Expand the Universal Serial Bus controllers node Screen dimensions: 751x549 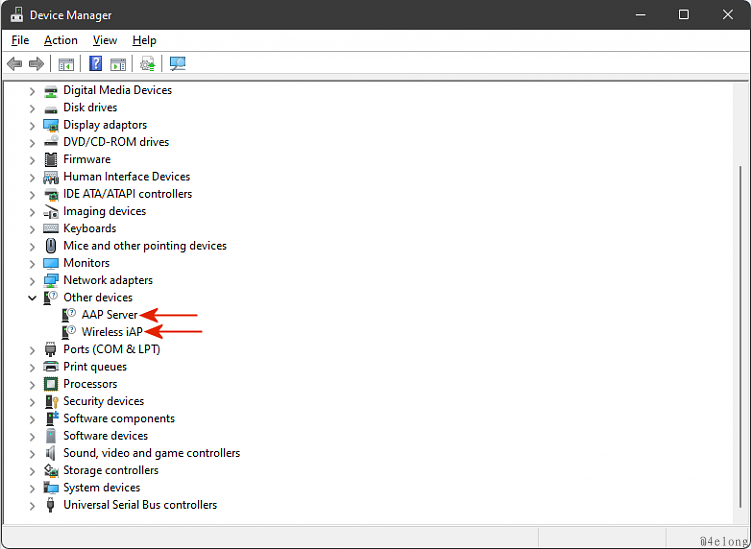tap(32, 505)
